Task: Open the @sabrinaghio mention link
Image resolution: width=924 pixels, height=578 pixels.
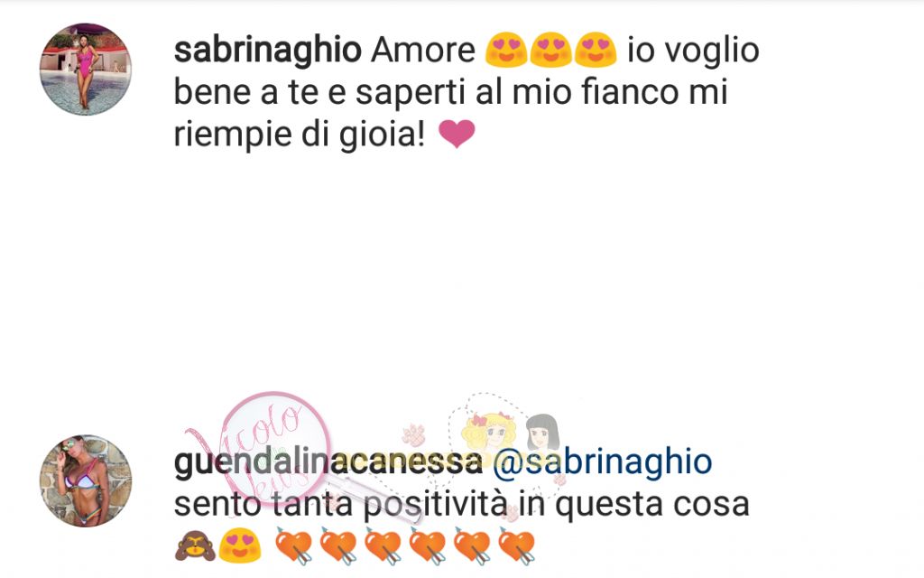Action: pyautogui.click(x=602, y=461)
